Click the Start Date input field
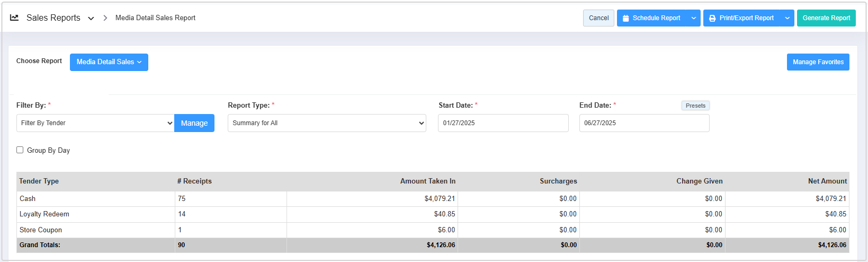The height and width of the screenshot is (262, 868). click(503, 123)
